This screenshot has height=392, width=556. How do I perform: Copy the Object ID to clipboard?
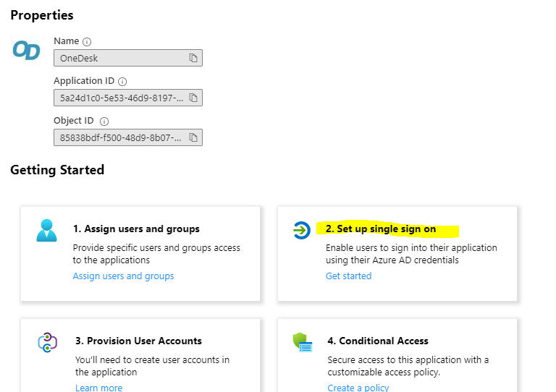pos(193,137)
